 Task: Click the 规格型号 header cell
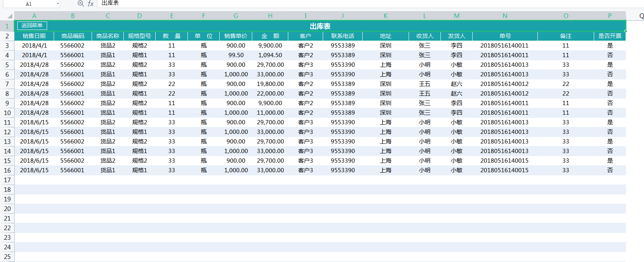(140, 36)
